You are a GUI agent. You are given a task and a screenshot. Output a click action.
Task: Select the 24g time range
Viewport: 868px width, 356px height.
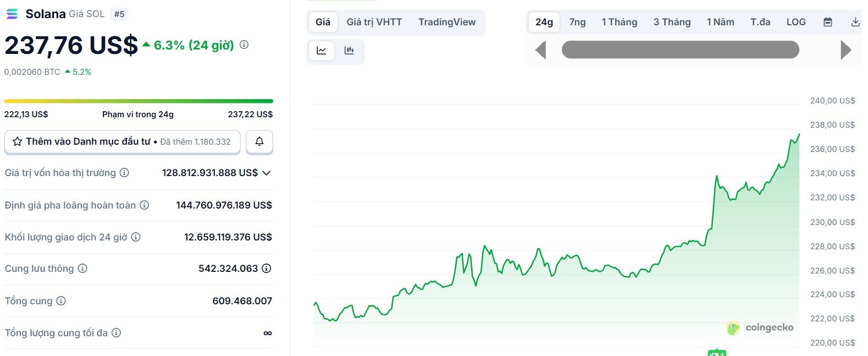[544, 22]
